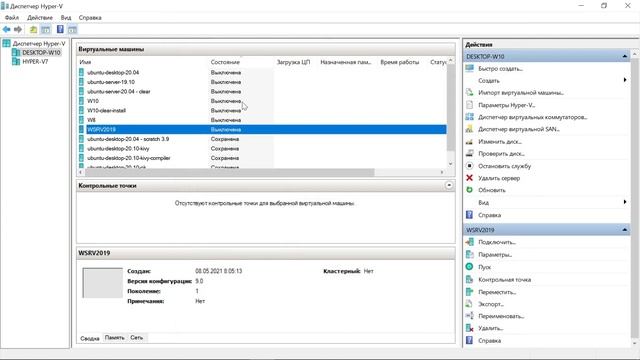Switch to the Память tab
This screenshot has height=360, width=640.
[114, 338]
